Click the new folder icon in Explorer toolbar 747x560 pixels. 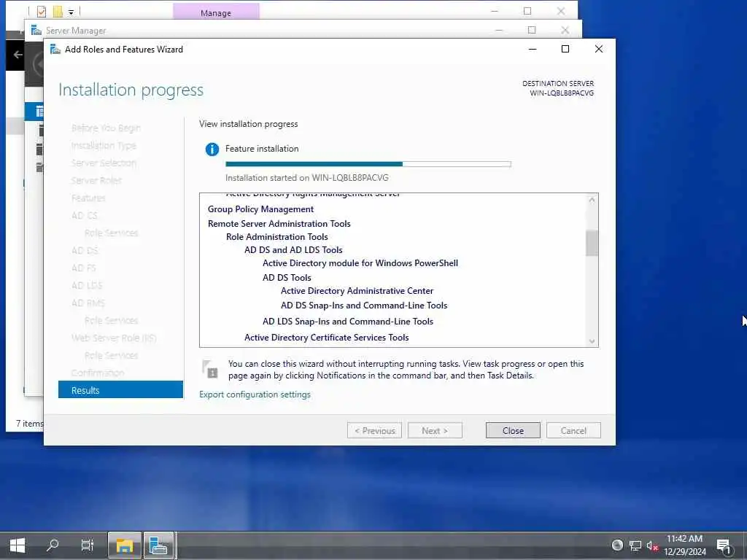click(58, 12)
